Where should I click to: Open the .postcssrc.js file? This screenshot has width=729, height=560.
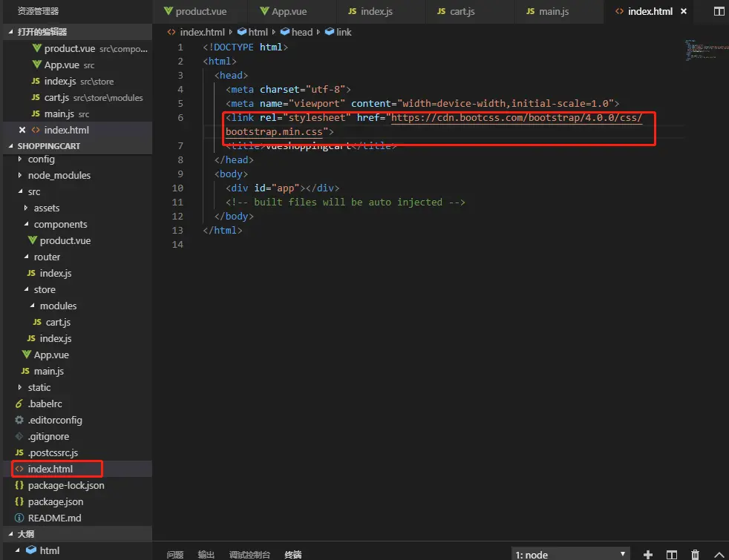[x=77, y=452]
